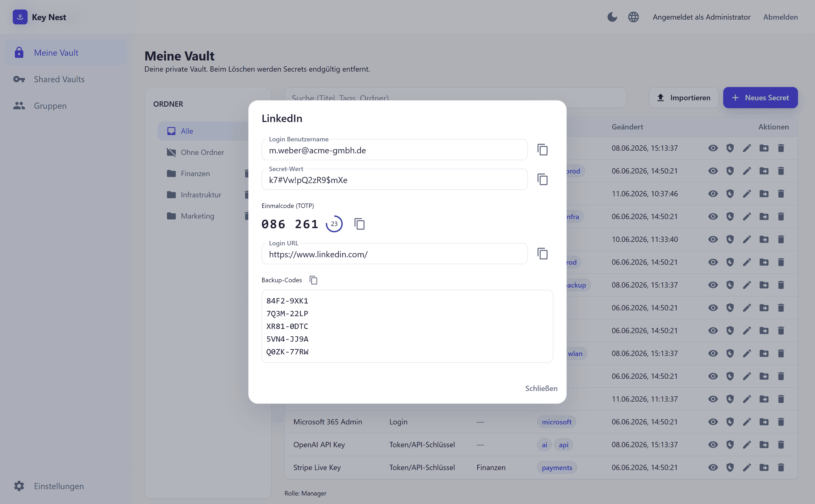The image size is (815, 504).
Task: Copy the TOTP one-time code
Action: (359, 224)
